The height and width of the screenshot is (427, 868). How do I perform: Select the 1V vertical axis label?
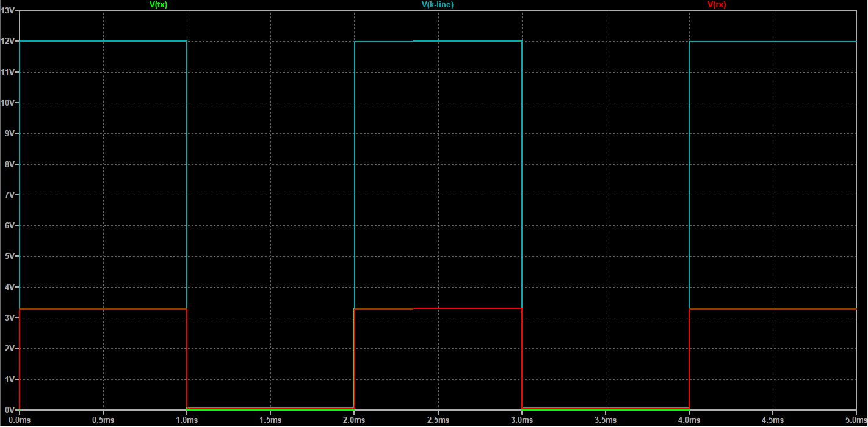coord(10,379)
